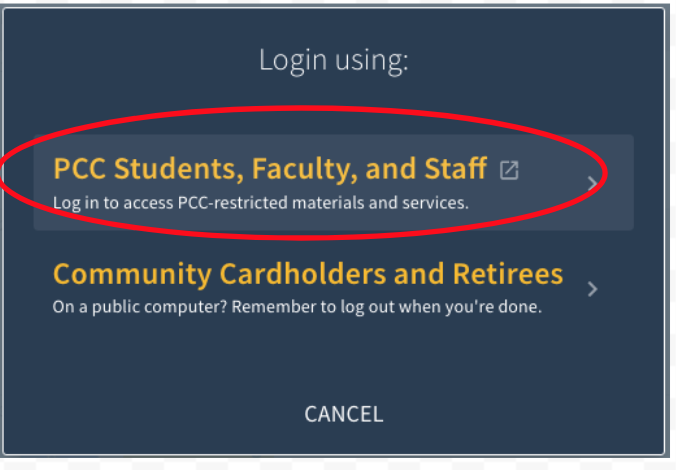Viewport: 676px width, 470px height.
Task: Click 'Log in to access PCC-restricted materials' text
Action: pyautogui.click(x=260, y=202)
